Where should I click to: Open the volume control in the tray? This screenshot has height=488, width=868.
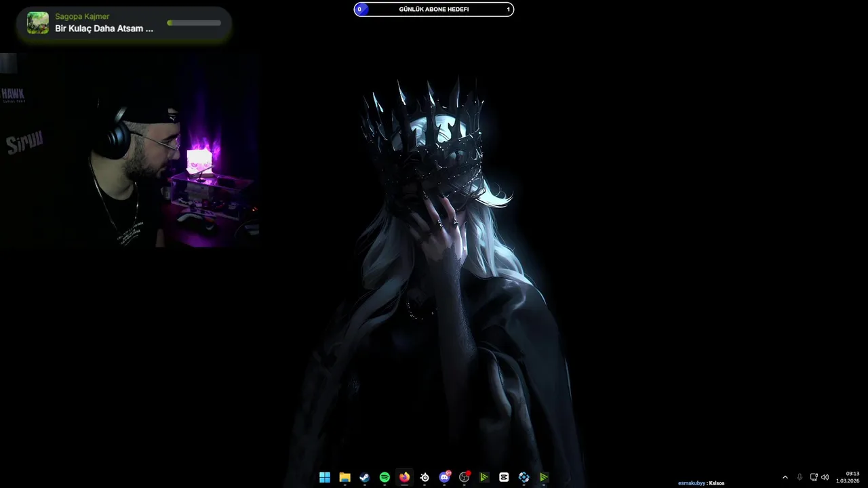coord(825,477)
